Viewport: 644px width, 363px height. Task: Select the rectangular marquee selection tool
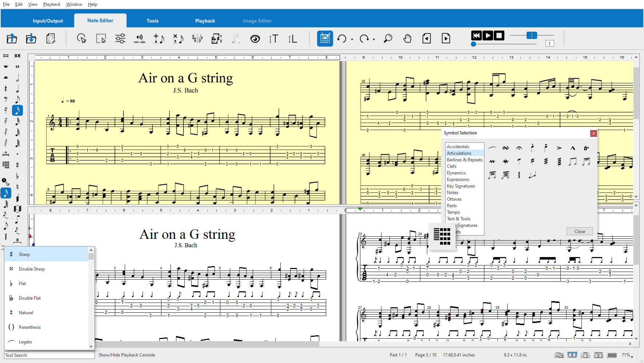(101, 38)
